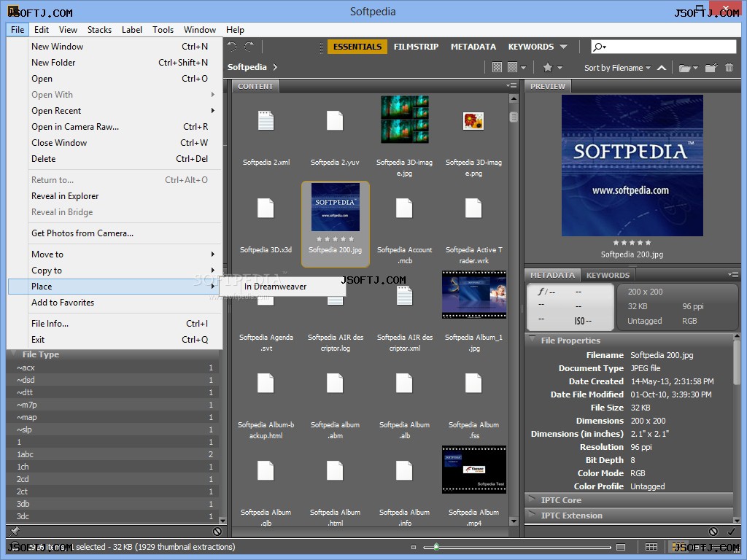This screenshot has width=747, height=560.
Task: Open the thumbnail options dropdown arrow
Action: pos(524,68)
